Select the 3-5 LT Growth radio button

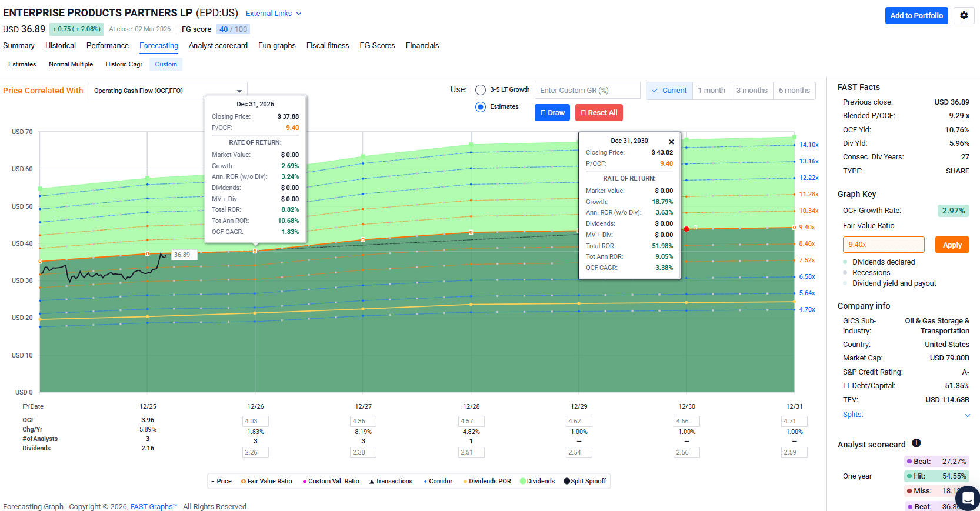[481, 90]
